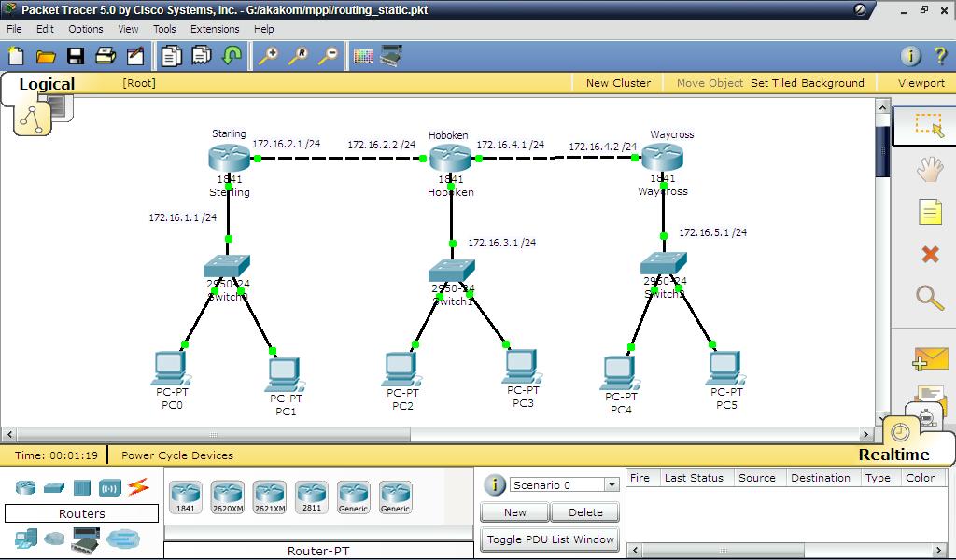Click PC3 in the workspace
This screenshot has height=560, width=956.
pos(523,367)
